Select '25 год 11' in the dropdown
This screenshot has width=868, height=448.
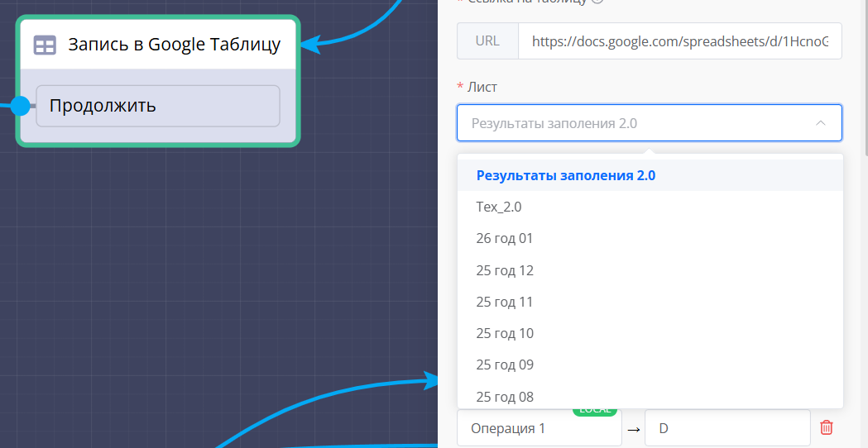[x=505, y=302]
